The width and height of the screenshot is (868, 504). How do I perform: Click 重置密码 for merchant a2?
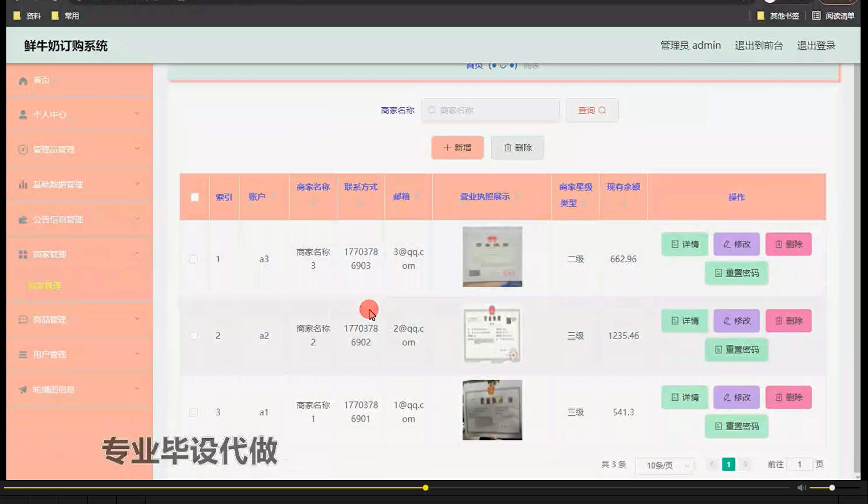click(736, 349)
